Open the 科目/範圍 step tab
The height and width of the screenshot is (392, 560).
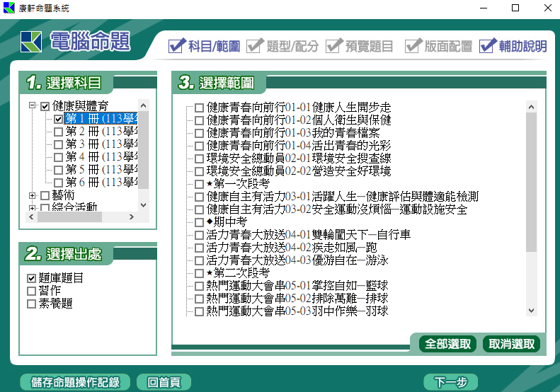pos(205,46)
